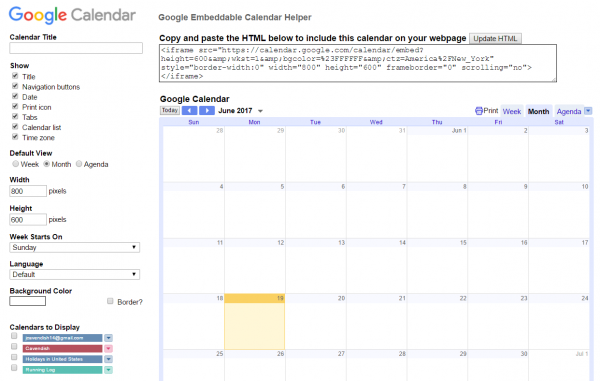This screenshot has height=381, width=600.
Task: Click the Google Calendar logo
Action: click(x=72, y=15)
